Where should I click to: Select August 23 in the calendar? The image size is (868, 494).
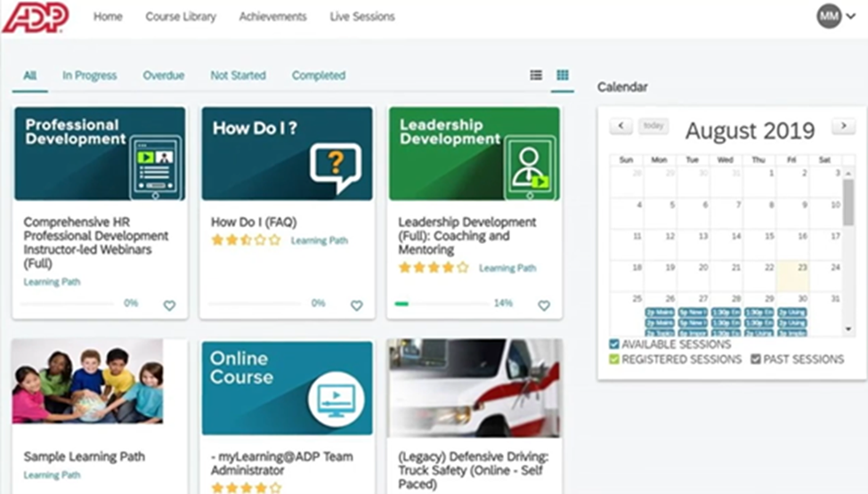coord(792,277)
